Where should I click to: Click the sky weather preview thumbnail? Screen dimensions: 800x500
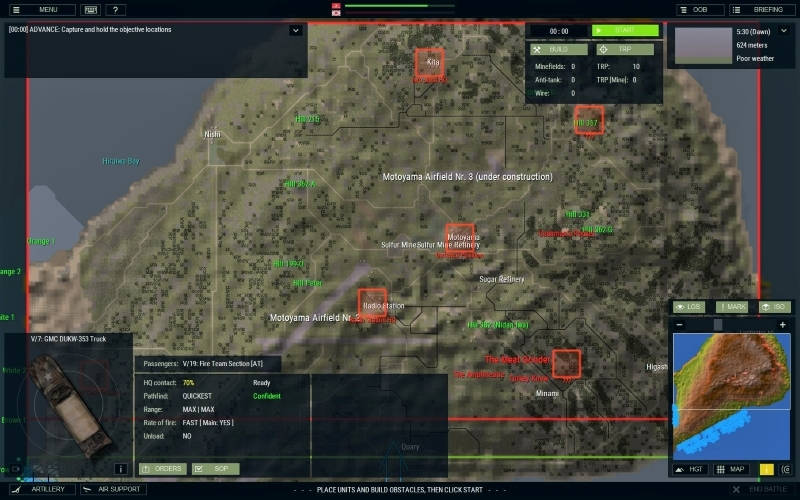click(703, 45)
